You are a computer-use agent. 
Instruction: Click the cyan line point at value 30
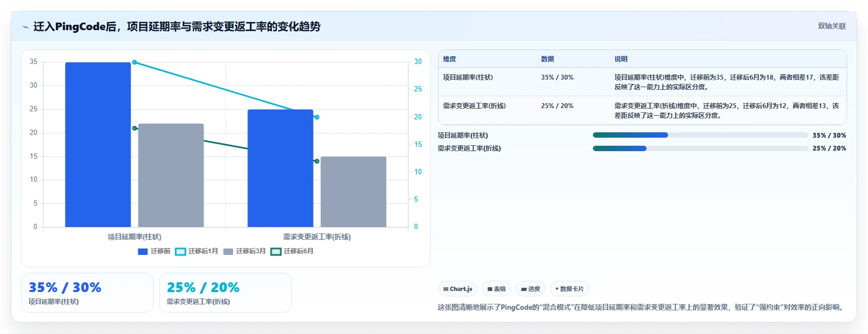tap(134, 62)
